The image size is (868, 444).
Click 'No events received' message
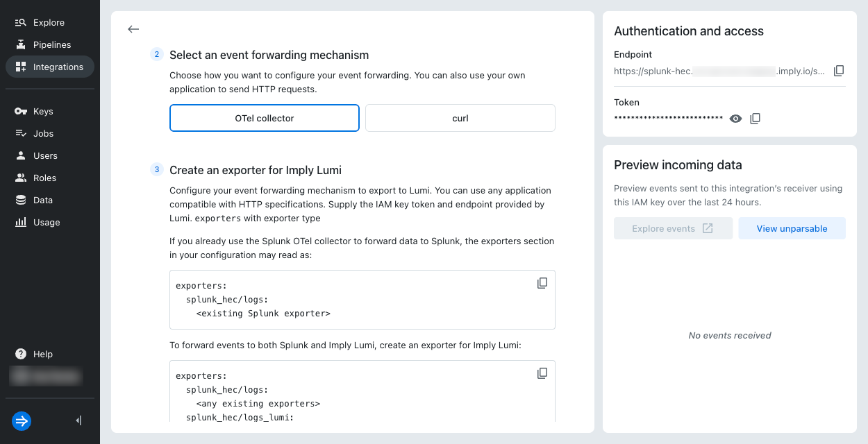[730, 335]
